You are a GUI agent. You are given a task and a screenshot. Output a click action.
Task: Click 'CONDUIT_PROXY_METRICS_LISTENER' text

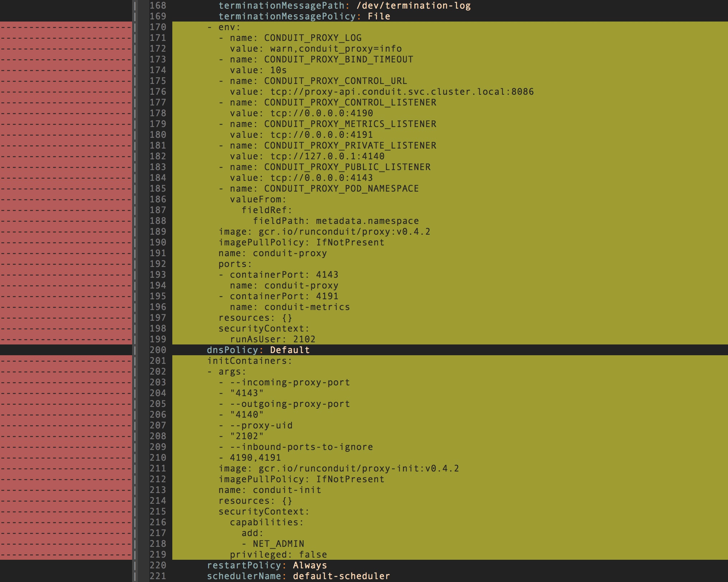350,124
